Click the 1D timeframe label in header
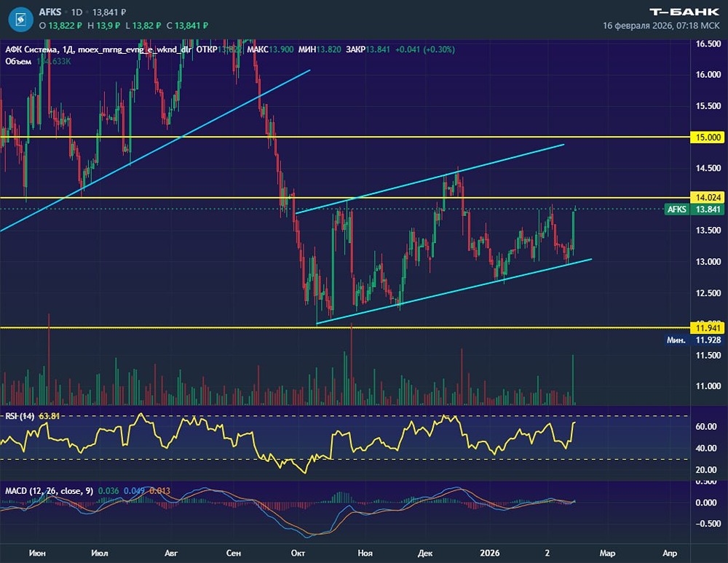The image size is (728, 563). (x=76, y=12)
